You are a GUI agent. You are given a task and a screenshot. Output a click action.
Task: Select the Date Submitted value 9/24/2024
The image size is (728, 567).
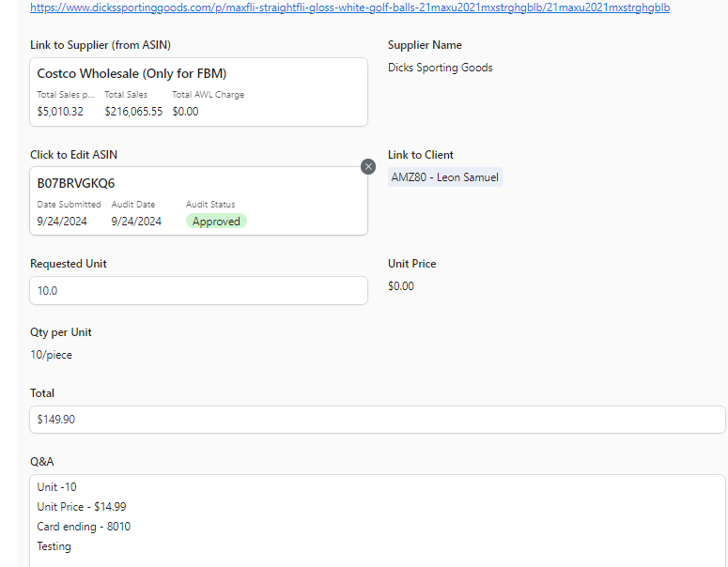coord(62,222)
